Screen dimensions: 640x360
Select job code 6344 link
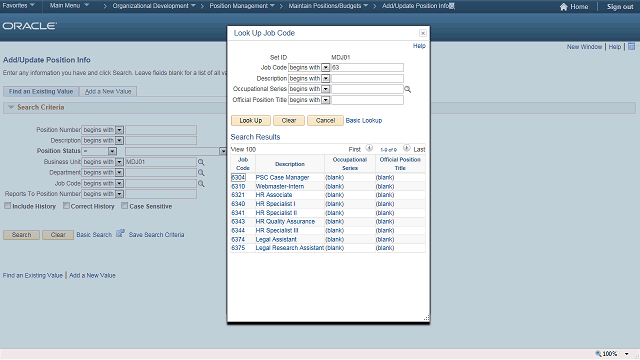(238, 231)
